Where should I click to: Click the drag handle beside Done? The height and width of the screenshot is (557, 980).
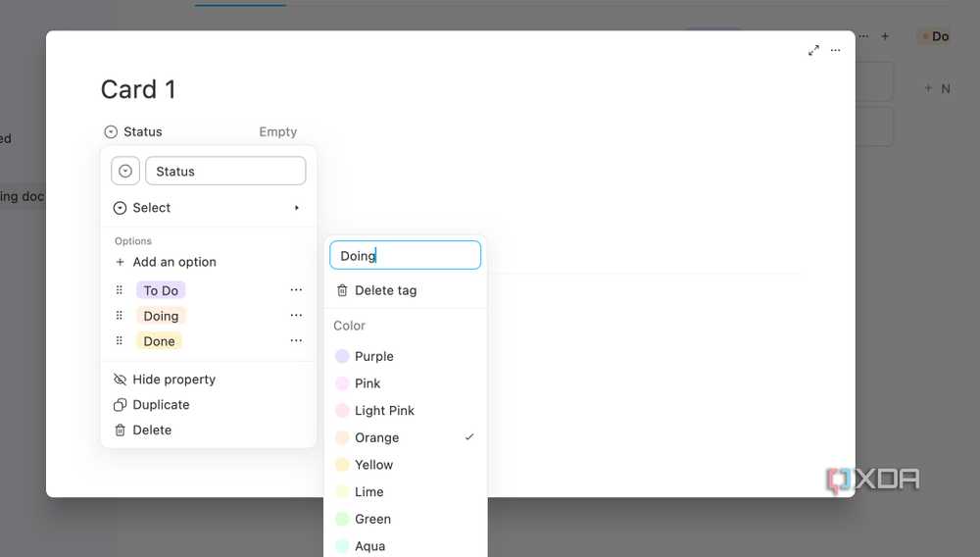(120, 340)
